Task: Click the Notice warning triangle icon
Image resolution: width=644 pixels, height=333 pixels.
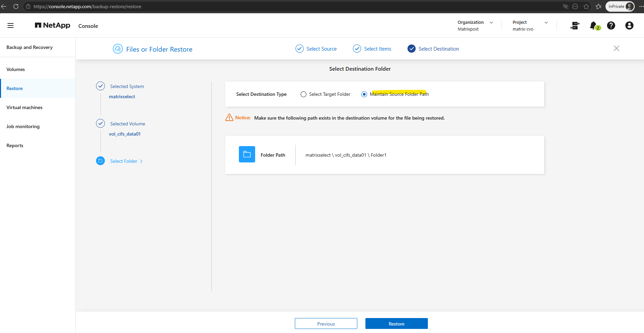Action: 229,118
